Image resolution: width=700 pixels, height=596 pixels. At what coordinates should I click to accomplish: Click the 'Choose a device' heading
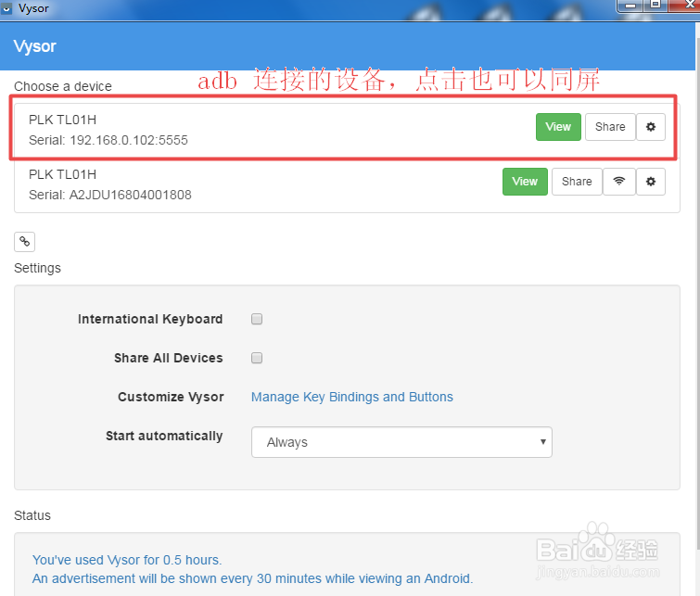[x=63, y=86]
